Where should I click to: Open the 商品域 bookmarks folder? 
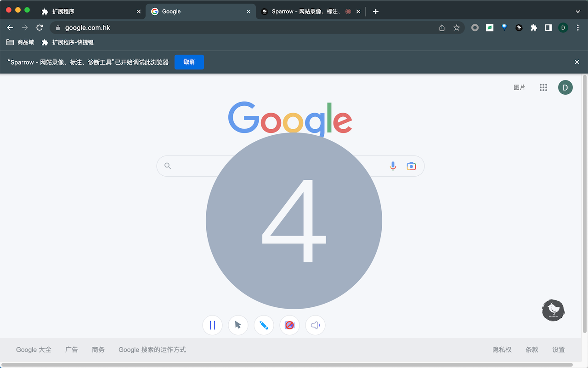(20, 42)
